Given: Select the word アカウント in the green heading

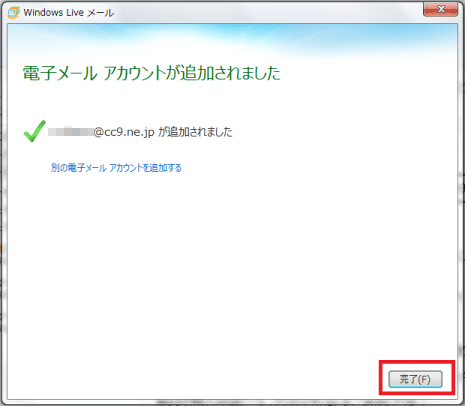Looking at the screenshot, I should 135,73.
